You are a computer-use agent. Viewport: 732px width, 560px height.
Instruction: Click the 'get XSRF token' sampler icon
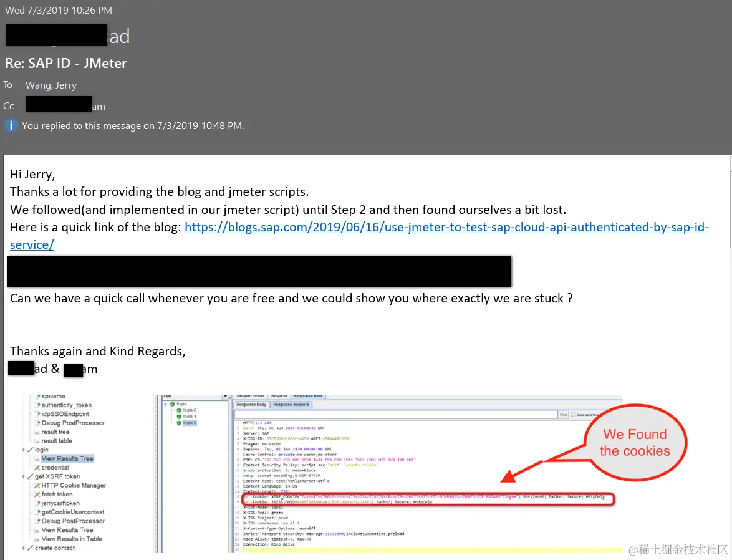31,476
